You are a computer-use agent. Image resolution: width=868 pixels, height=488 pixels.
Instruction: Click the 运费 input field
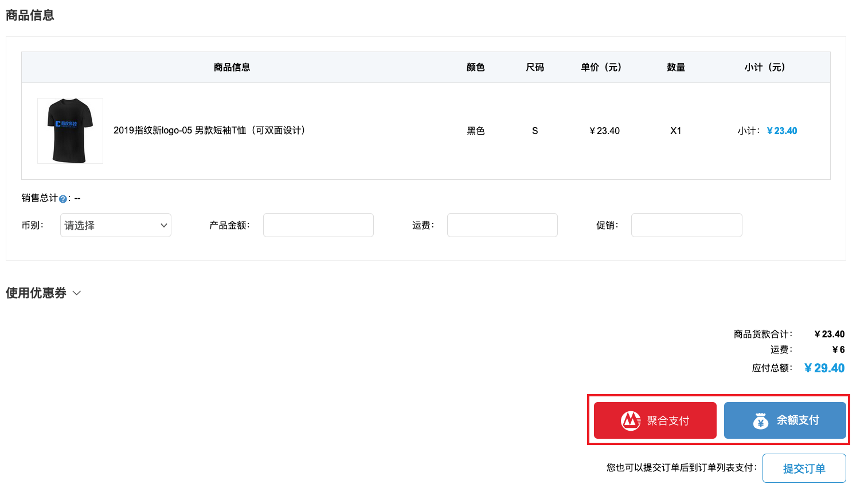pos(502,225)
